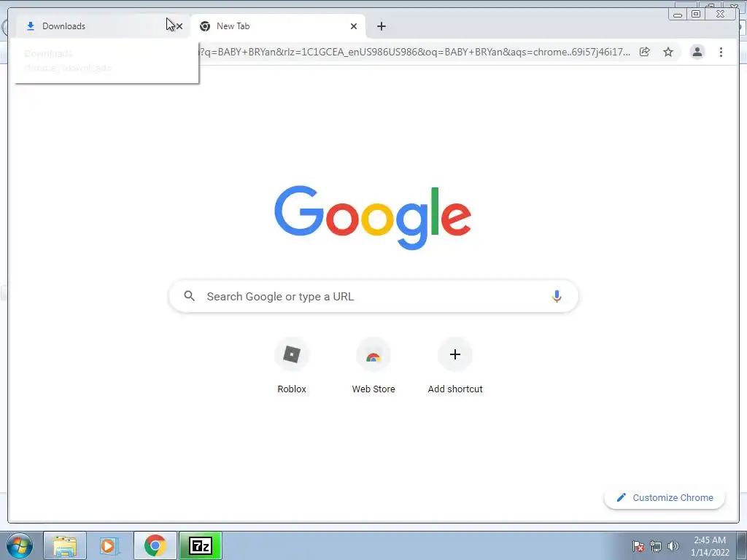This screenshot has height=560, width=747.
Task: Open the Chrome profile avatar menu
Action: [x=697, y=52]
